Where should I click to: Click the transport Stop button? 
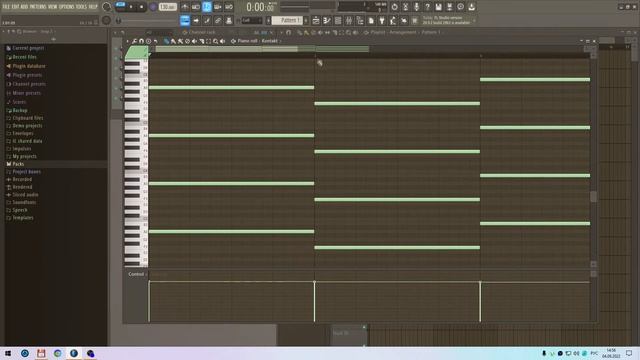(141, 7)
